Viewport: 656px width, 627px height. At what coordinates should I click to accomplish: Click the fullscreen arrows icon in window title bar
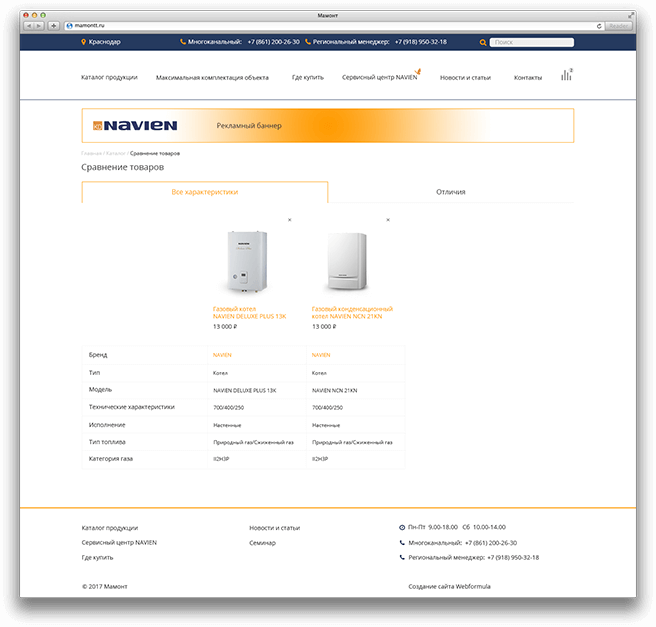pos(630,15)
